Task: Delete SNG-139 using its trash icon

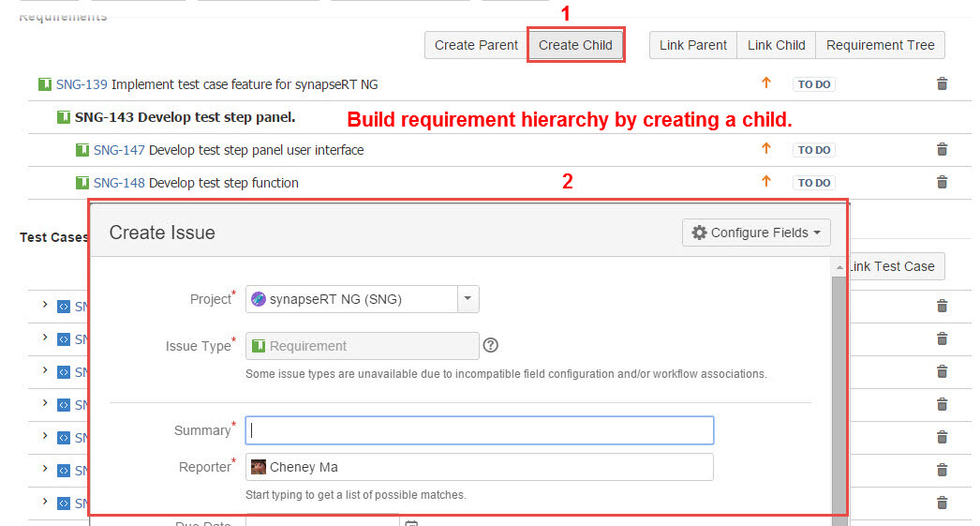Action: click(x=943, y=84)
